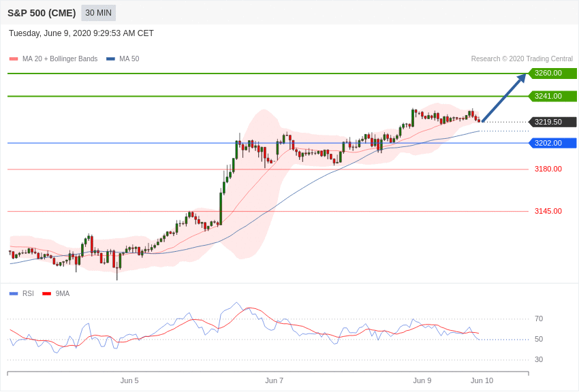This screenshot has width=579, height=392.
Task: Select the 3260.00 green target price tag
Action: click(552, 73)
